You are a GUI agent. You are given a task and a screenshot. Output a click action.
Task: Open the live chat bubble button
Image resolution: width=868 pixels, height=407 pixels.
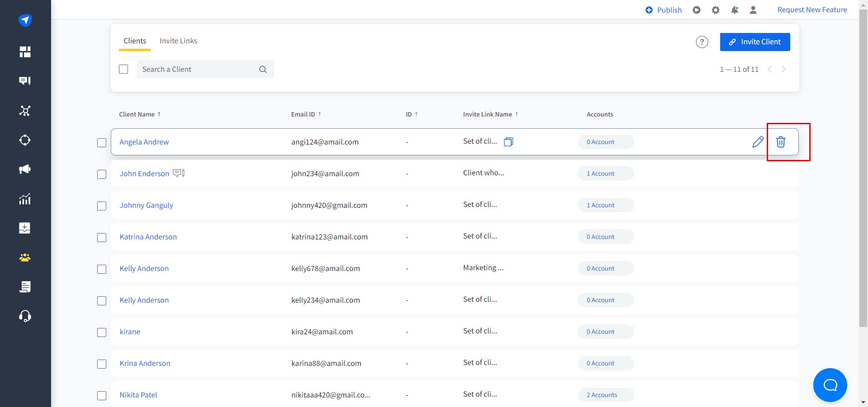pyautogui.click(x=830, y=385)
